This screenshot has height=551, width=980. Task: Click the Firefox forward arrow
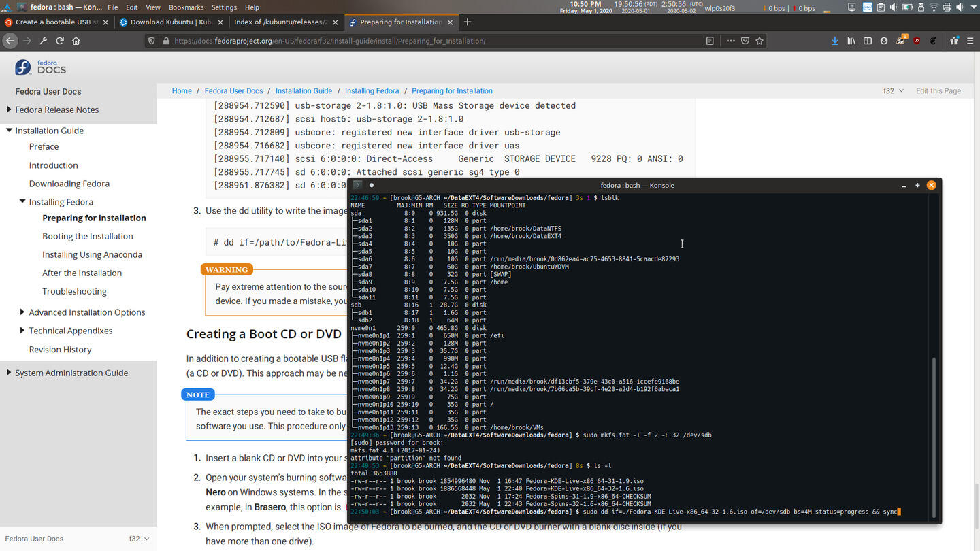(x=27, y=41)
